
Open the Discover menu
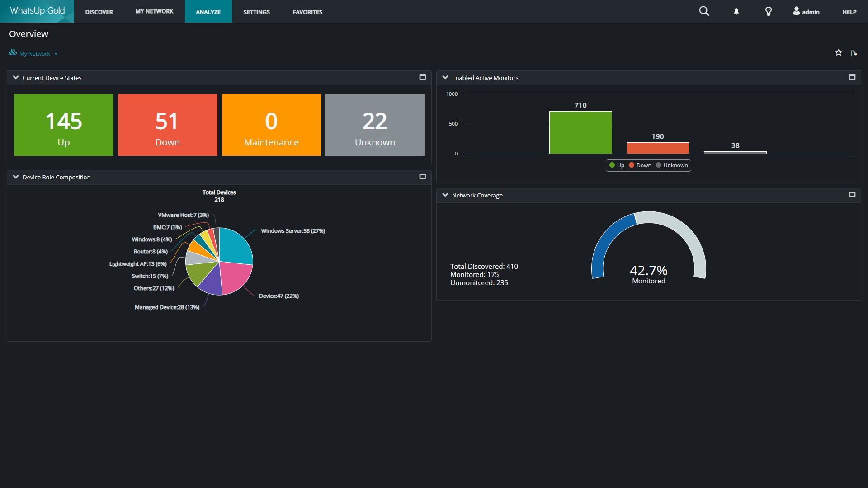click(x=99, y=12)
